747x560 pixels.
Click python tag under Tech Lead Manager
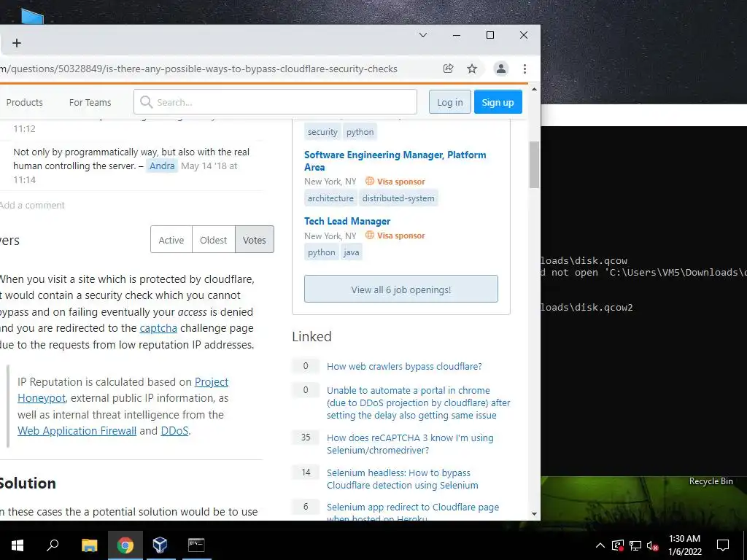[322, 252]
